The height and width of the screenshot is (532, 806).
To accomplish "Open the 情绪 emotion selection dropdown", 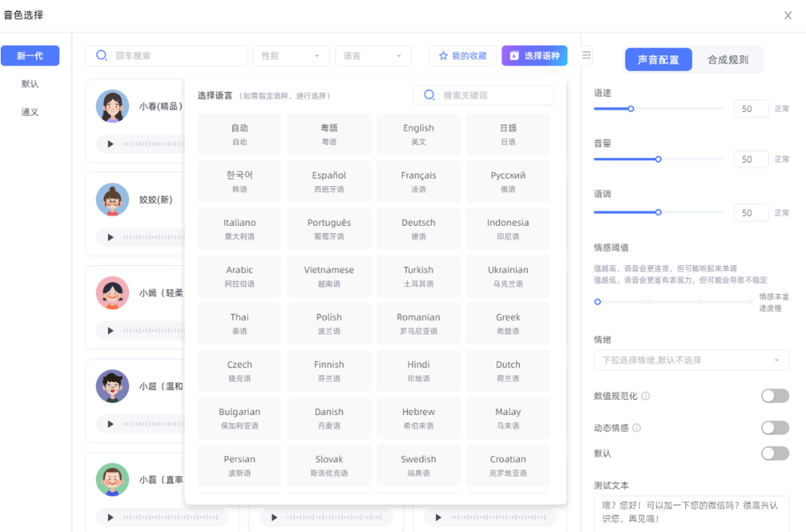I will [x=691, y=360].
